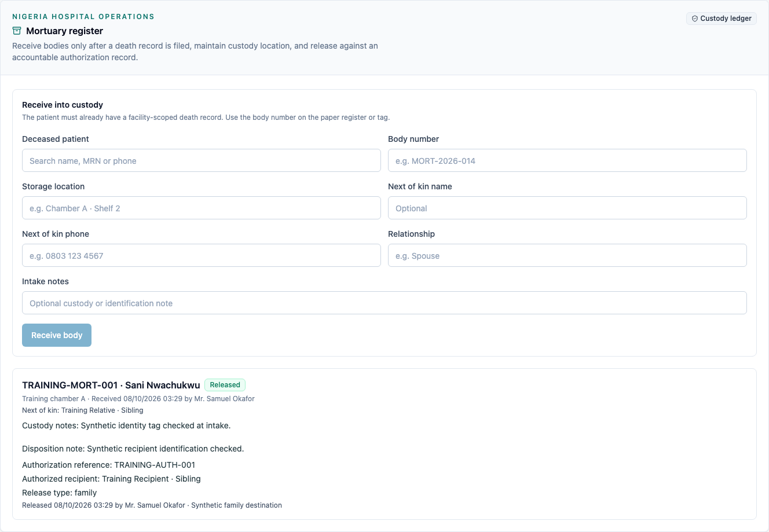
Task: Open the Custody ledger badge
Action: point(722,19)
